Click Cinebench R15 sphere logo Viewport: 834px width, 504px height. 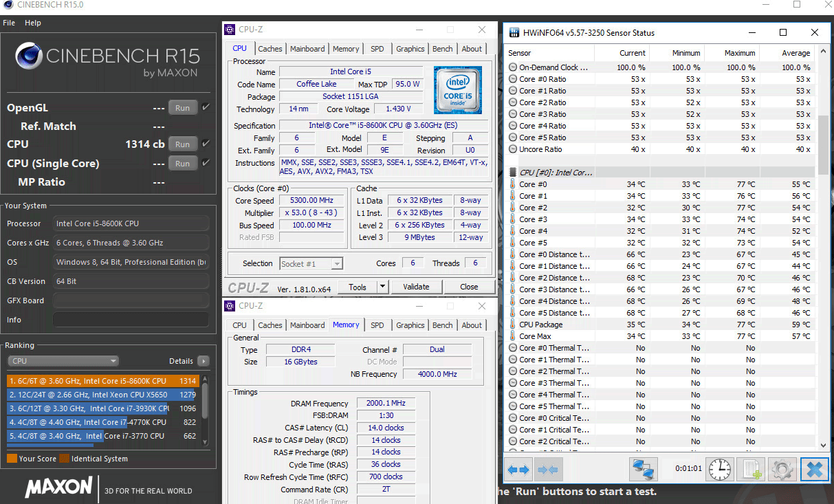[x=28, y=56]
